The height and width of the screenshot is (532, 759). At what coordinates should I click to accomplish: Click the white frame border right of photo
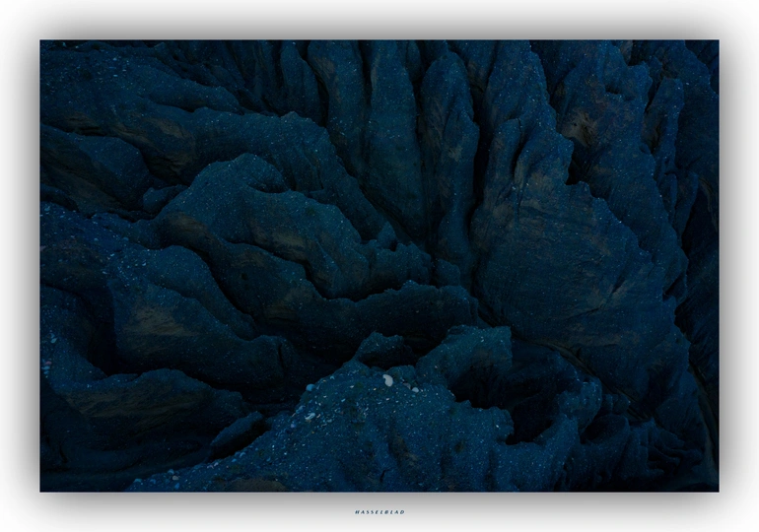(738, 266)
